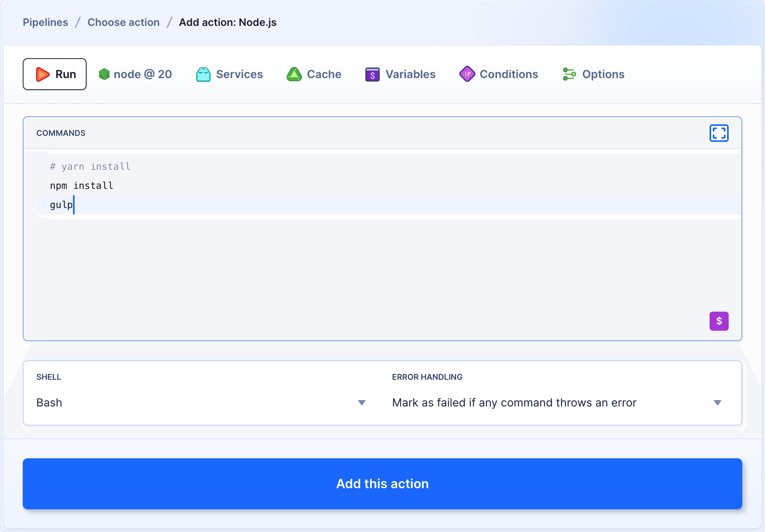Click Add this action button

pyautogui.click(x=382, y=484)
